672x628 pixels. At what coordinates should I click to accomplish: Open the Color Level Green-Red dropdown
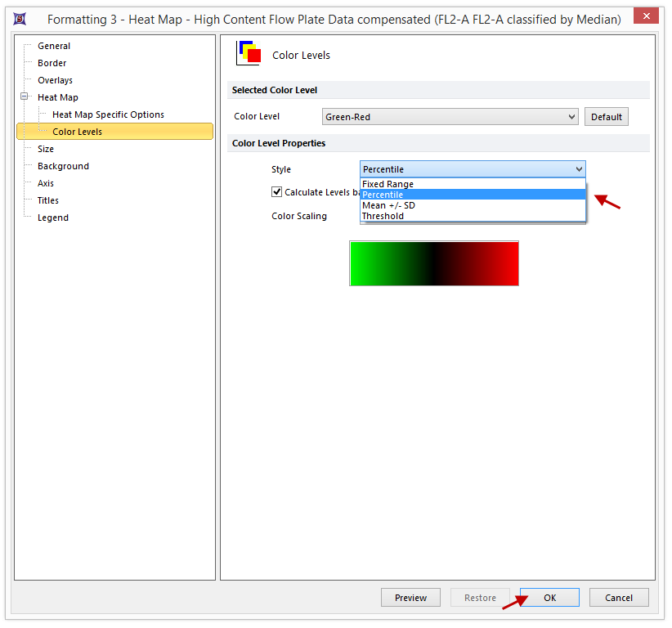(450, 117)
